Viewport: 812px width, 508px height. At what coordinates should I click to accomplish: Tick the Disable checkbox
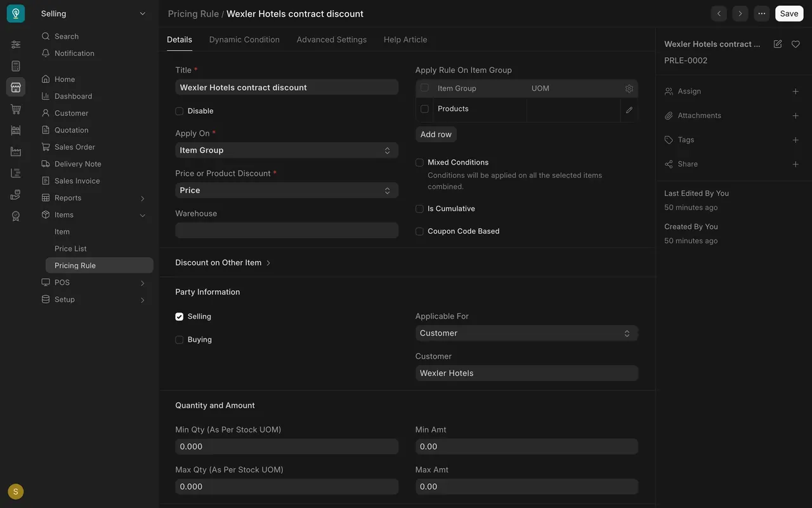[180, 111]
